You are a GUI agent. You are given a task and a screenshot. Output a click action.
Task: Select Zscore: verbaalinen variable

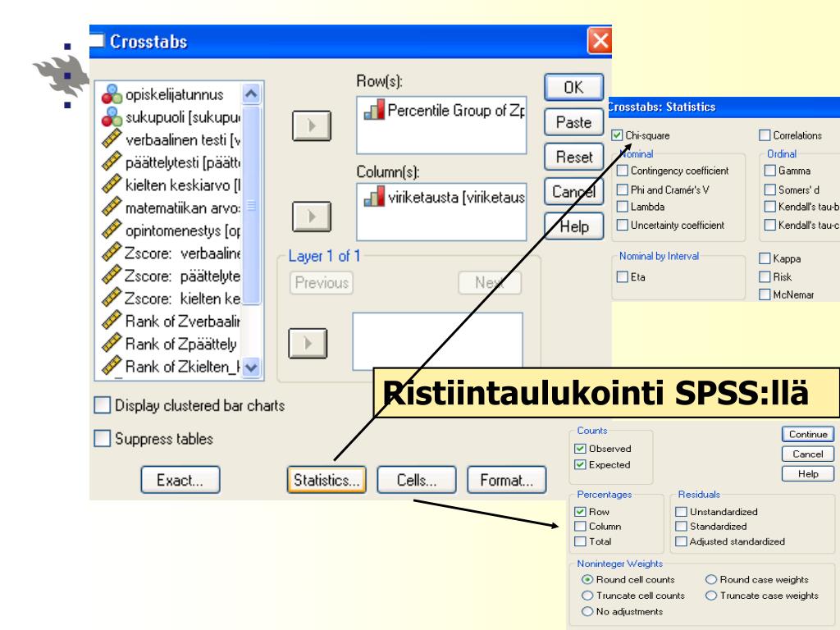169,253
